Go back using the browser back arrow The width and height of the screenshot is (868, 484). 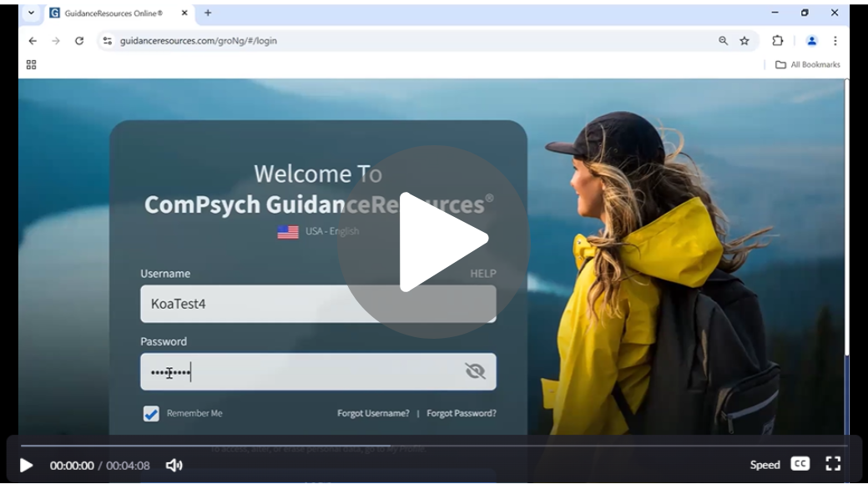click(33, 40)
